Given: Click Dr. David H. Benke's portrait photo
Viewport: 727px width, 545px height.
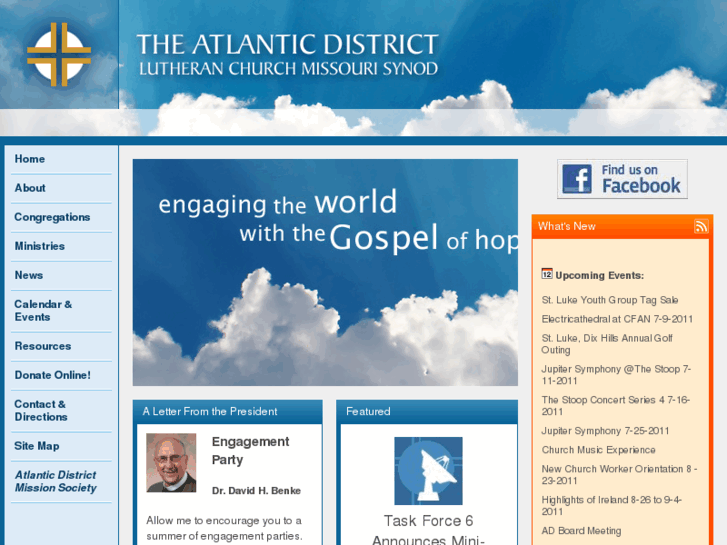Looking at the screenshot, I should [171, 463].
